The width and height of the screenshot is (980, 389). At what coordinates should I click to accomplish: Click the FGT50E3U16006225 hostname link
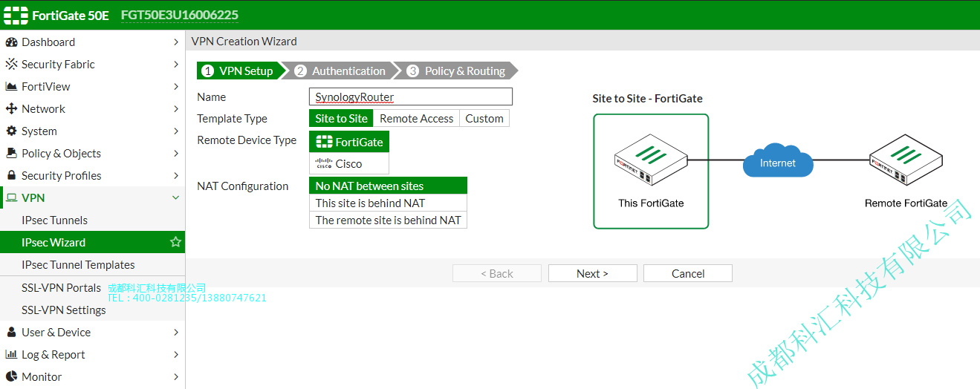pos(180,15)
